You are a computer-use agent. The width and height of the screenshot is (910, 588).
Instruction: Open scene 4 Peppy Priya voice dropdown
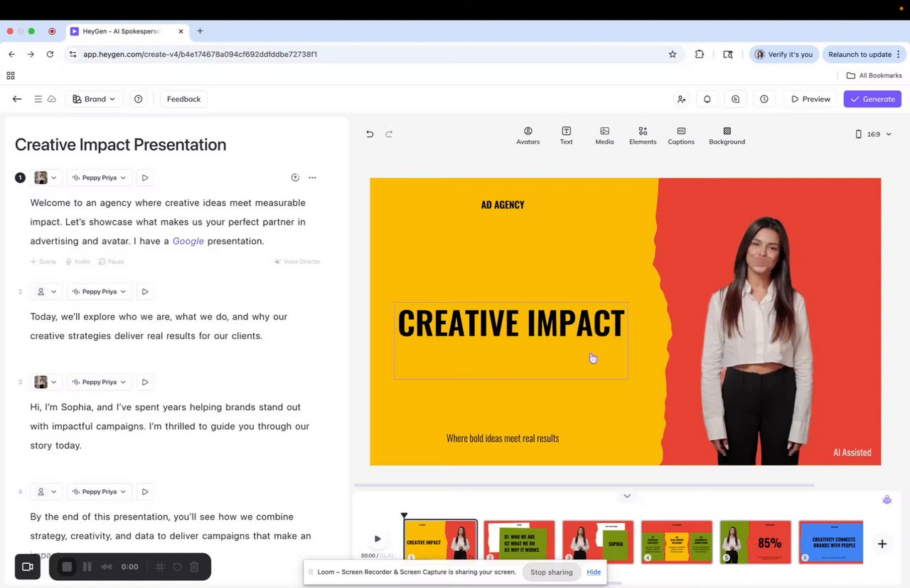click(99, 491)
